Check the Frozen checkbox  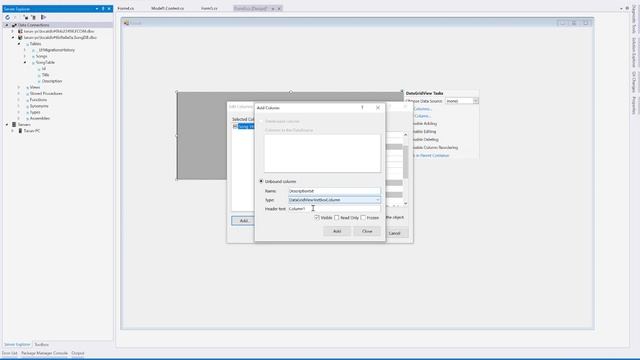pyautogui.click(x=363, y=218)
